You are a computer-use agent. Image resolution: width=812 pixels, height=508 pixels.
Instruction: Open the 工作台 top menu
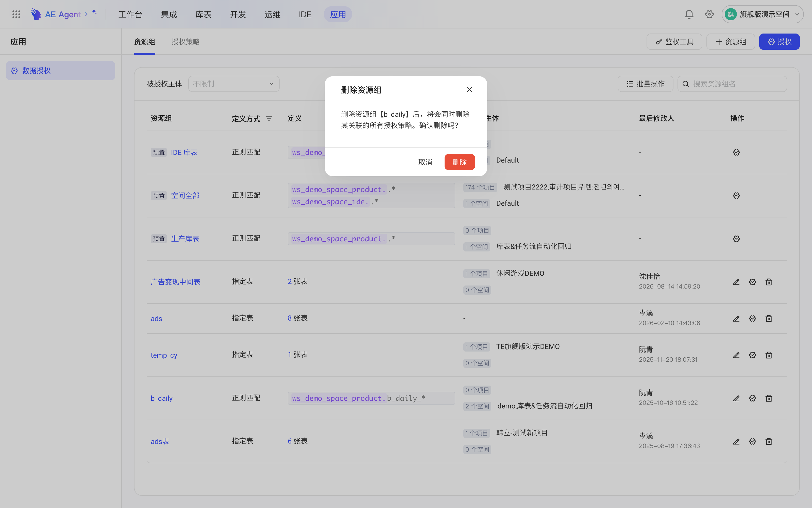tap(130, 14)
